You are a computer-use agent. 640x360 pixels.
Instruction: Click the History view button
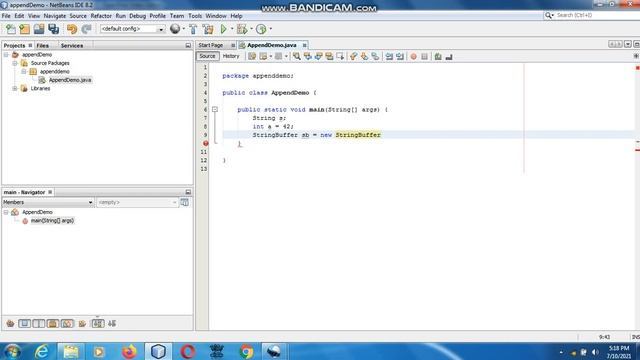[231, 56]
